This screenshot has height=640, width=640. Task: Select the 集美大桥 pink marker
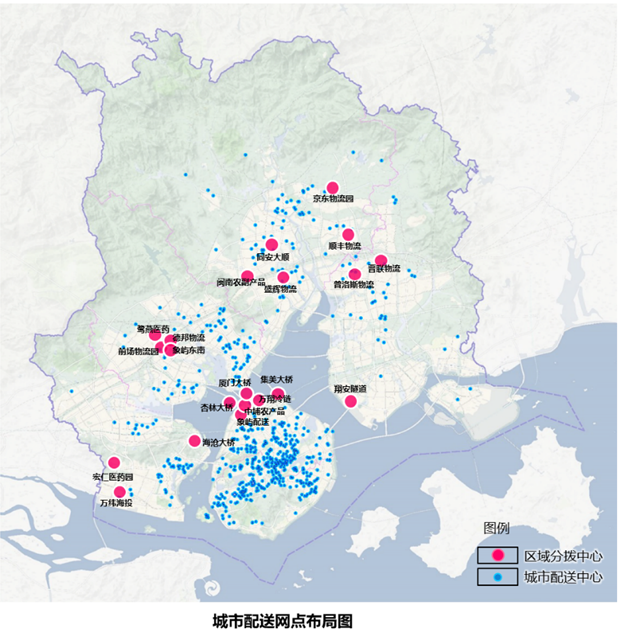[278, 393]
